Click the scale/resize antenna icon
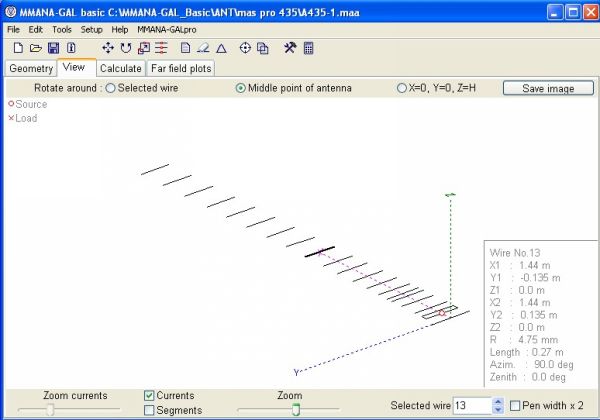 (x=144, y=48)
